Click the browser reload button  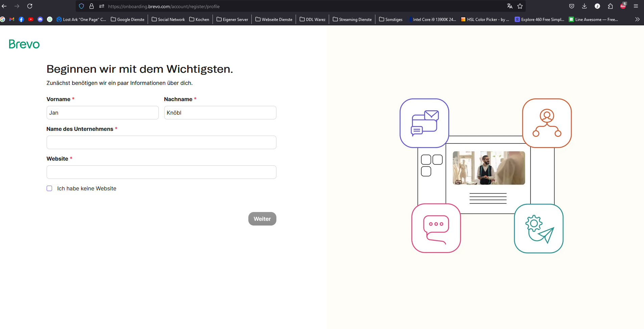(x=30, y=6)
